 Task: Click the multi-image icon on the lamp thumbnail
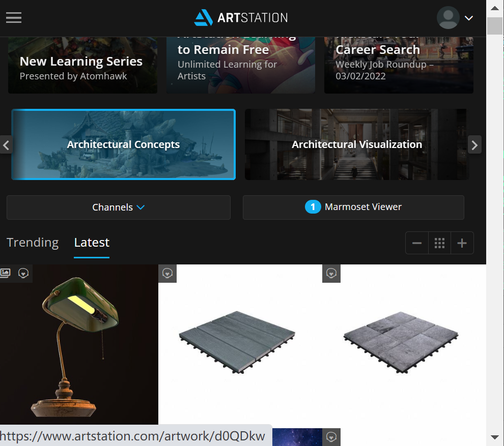[x=5, y=273]
